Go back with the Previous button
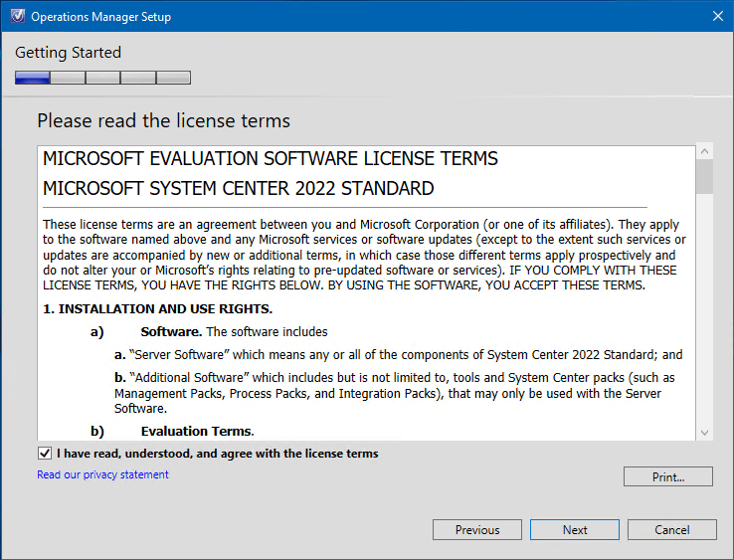734x560 pixels. (477, 530)
